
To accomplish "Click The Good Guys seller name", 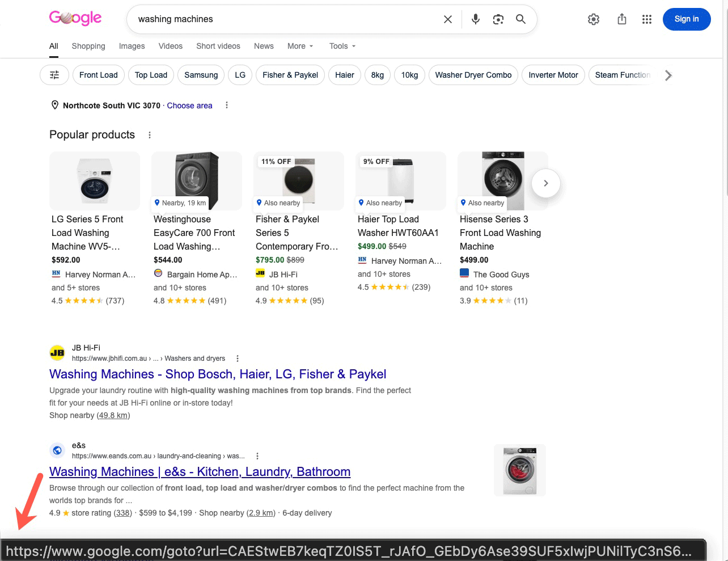I will tap(501, 275).
